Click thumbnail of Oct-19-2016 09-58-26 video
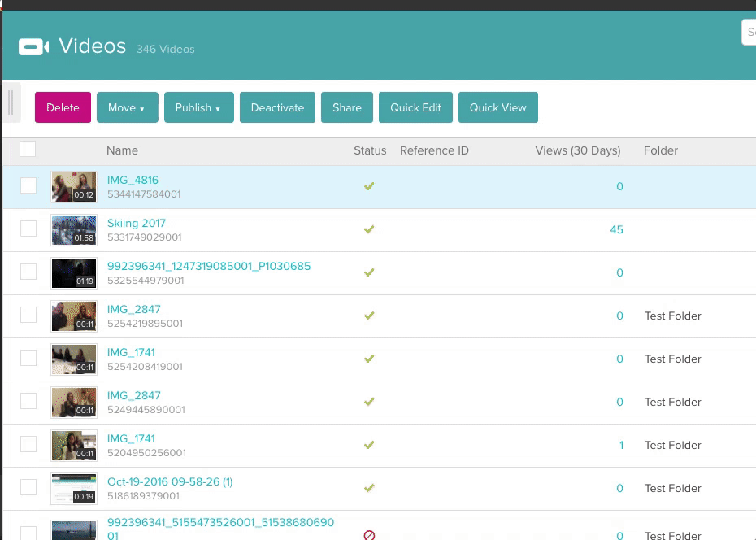The height and width of the screenshot is (540, 756). pyautogui.click(x=74, y=489)
